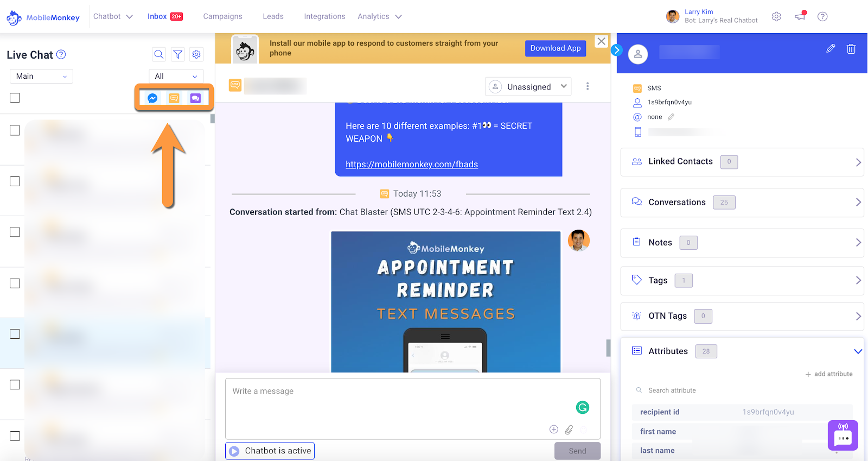Toggle Chatbot is active button
Screen dimensions: 868x461
[x=270, y=451]
